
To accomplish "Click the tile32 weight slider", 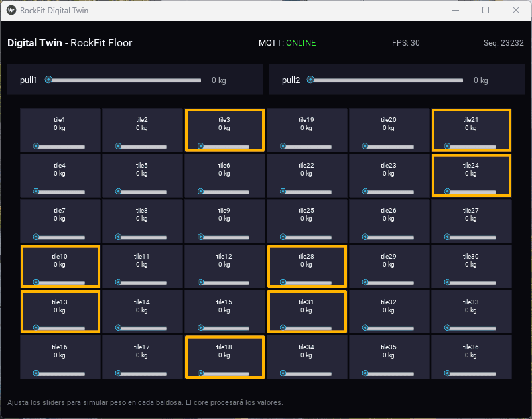I will (388, 328).
